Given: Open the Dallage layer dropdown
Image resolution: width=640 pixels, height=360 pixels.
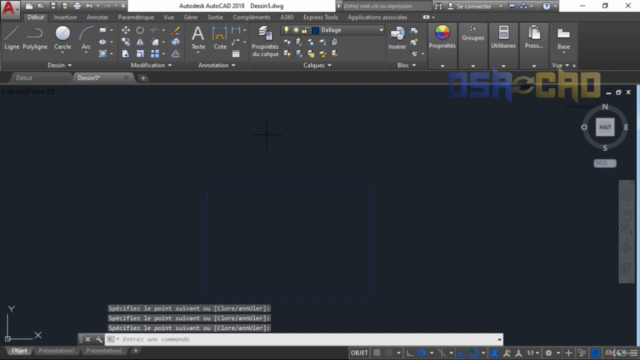Looking at the screenshot, I should [x=381, y=30].
